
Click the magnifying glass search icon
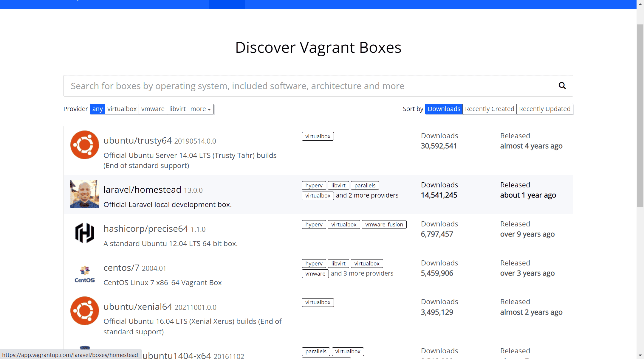pyautogui.click(x=562, y=86)
